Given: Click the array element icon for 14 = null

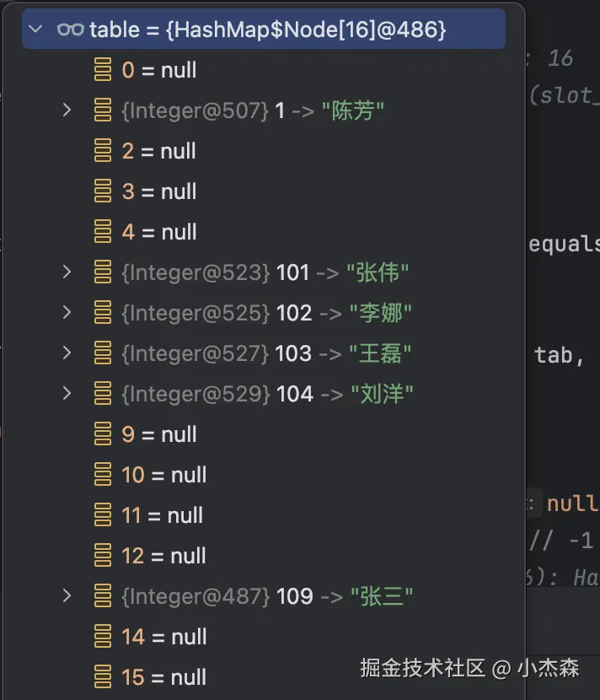Looking at the screenshot, I should [x=103, y=636].
